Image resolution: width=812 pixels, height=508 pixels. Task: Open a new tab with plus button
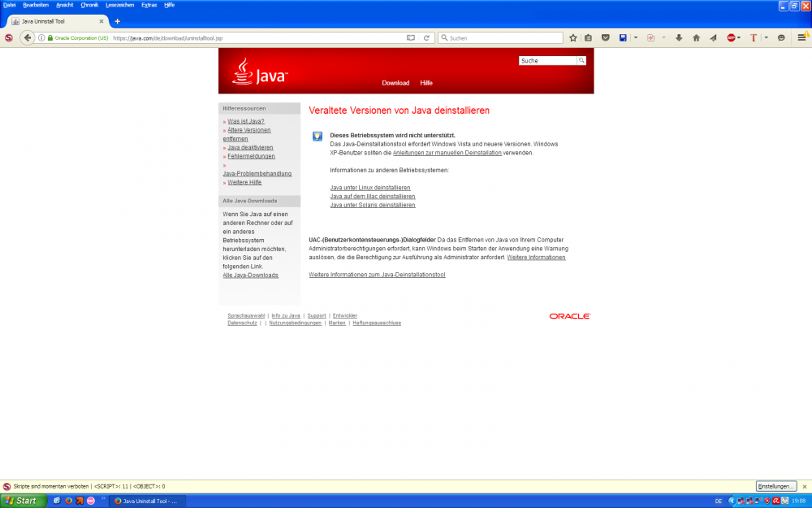tap(117, 21)
